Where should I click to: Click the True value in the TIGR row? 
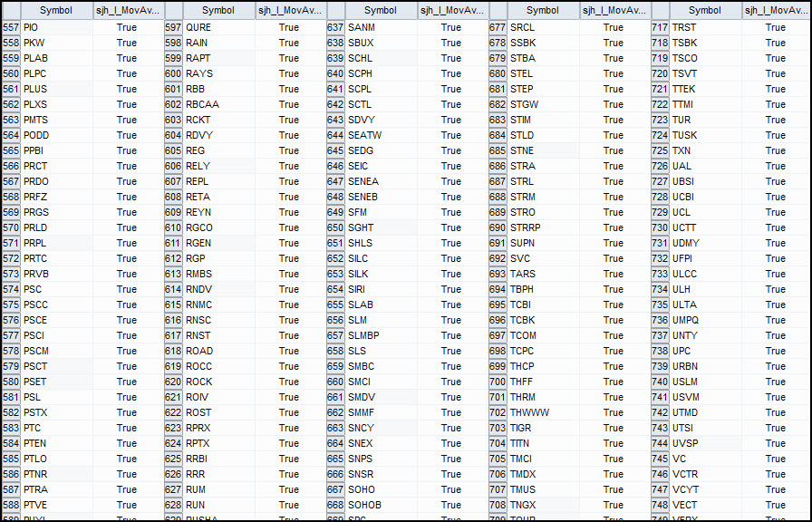[x=614, y=428]
